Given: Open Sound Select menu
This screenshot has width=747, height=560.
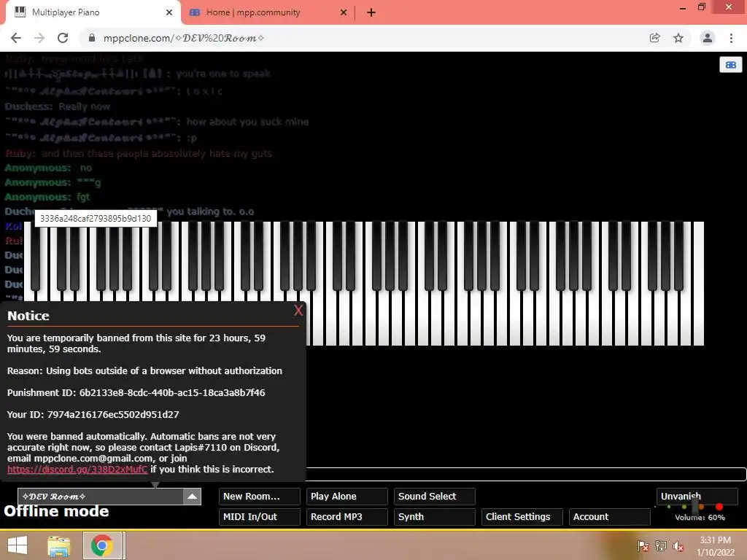Looking at the screenshot, I should 434,496.
